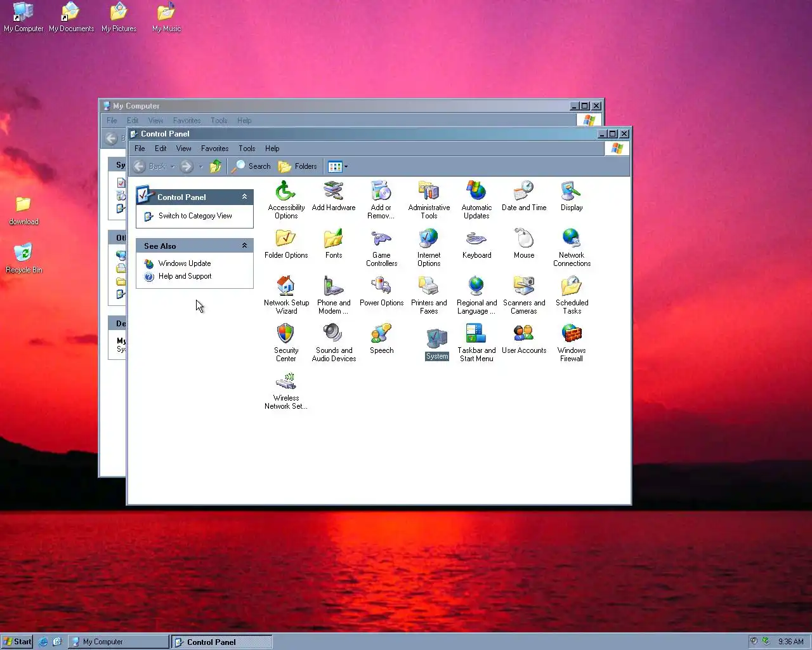Select Sounds and Audio Devices

tap(334, 343)
